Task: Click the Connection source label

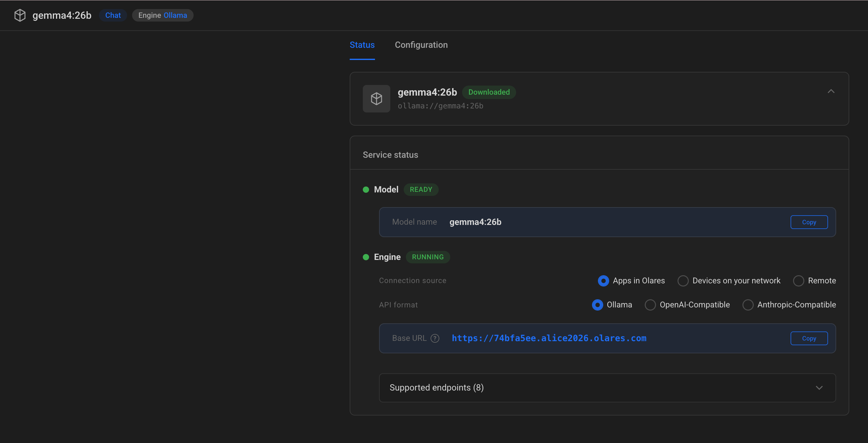Action: click(412, 281)
